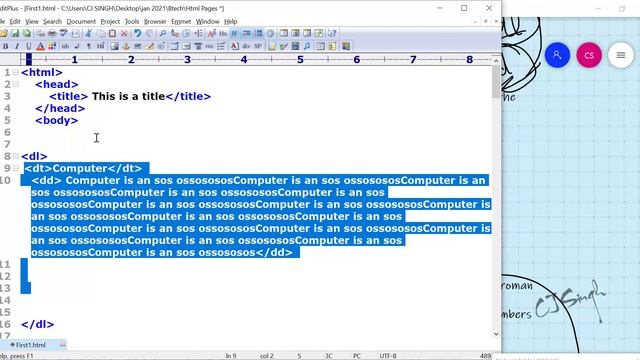The height and width of the screenshot is (360, 640).
Task: Toggle the first highlighted view button after Hx
Action: pyautogui.click(x=234, y=33)
